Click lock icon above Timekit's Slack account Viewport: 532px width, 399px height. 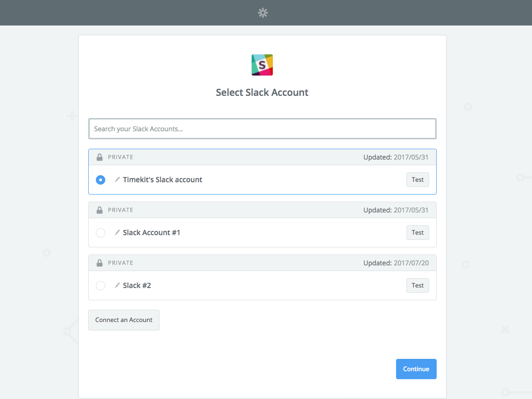click(100, 157)
